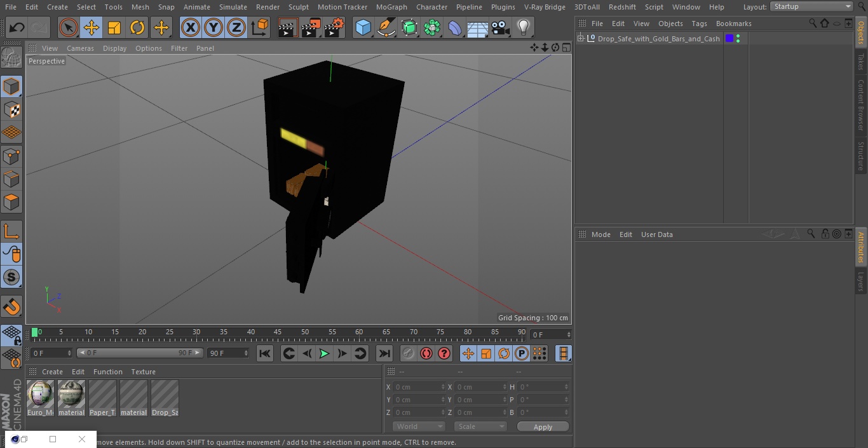
Task: Add a Camera object icon
Action: pyautogui.click(x=501, y=27)
